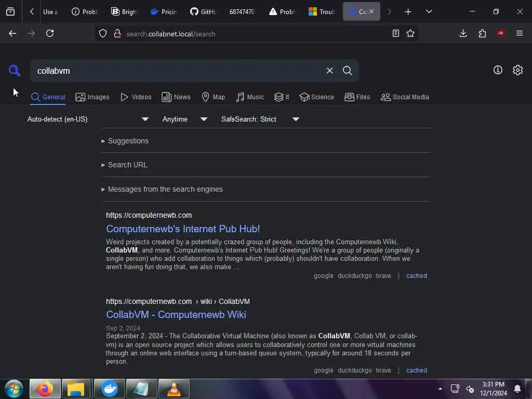Open the Firefox hamburger menu
Screen dimensions: 532x399
520,33
